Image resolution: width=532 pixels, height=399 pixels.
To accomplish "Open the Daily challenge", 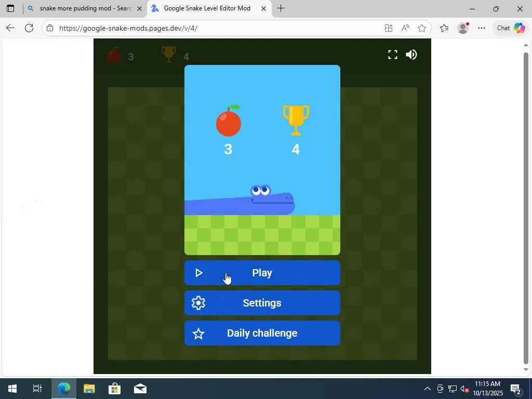I will pyautogui.click(x=262, y=333).
